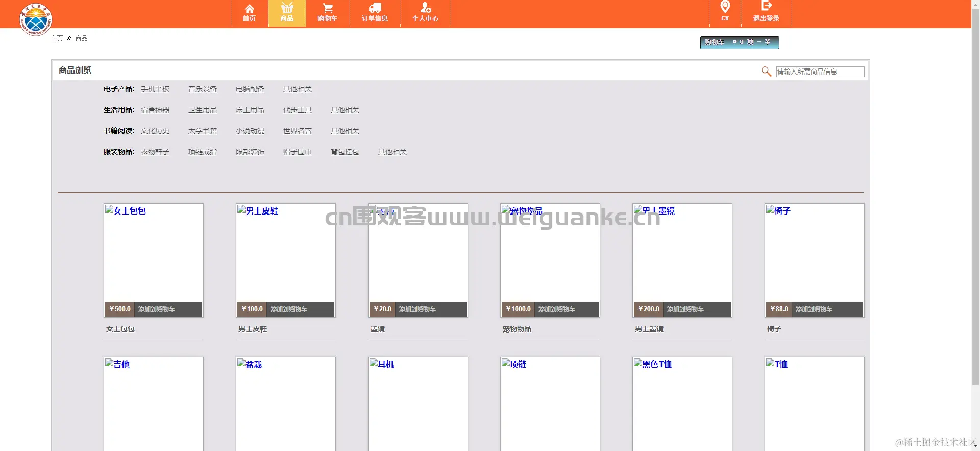The width and height of the screenshot is (980, 451).
Task: Add 女士包包 (¥500.0) to cart
Action: pyautogui.click(x=157, y=309)
